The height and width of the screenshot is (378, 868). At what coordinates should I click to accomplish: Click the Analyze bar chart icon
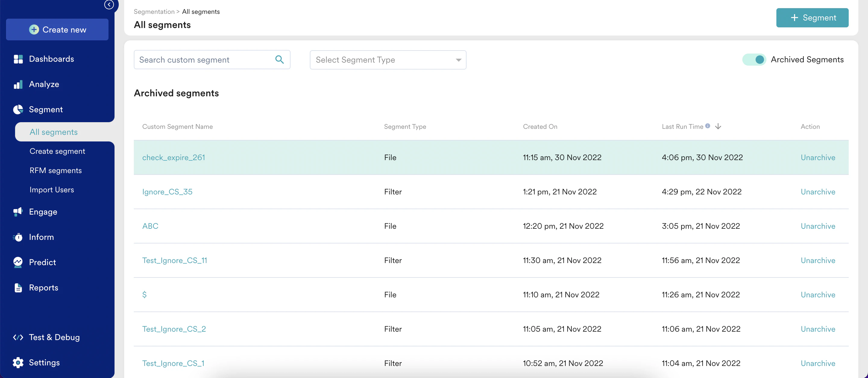point(18,84)
